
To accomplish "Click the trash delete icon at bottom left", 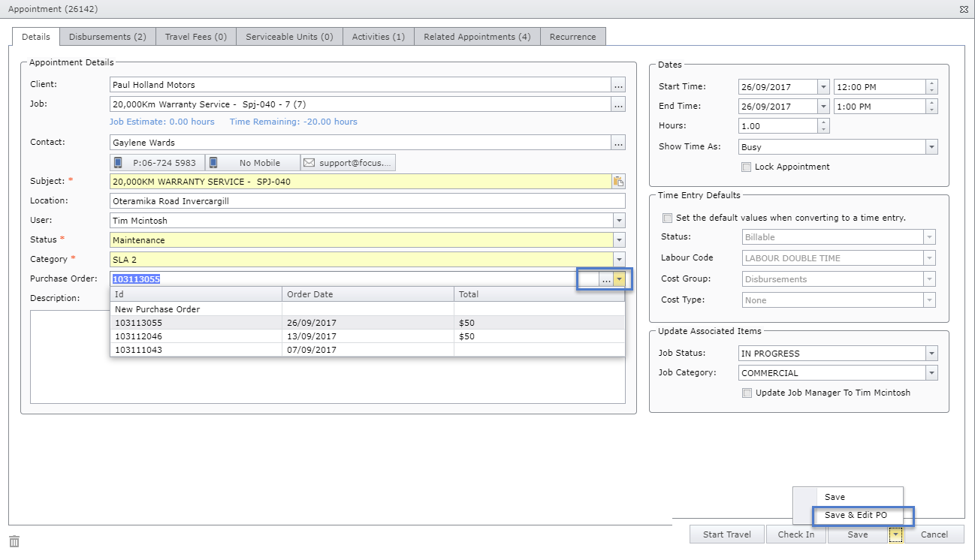I will 14,541.
